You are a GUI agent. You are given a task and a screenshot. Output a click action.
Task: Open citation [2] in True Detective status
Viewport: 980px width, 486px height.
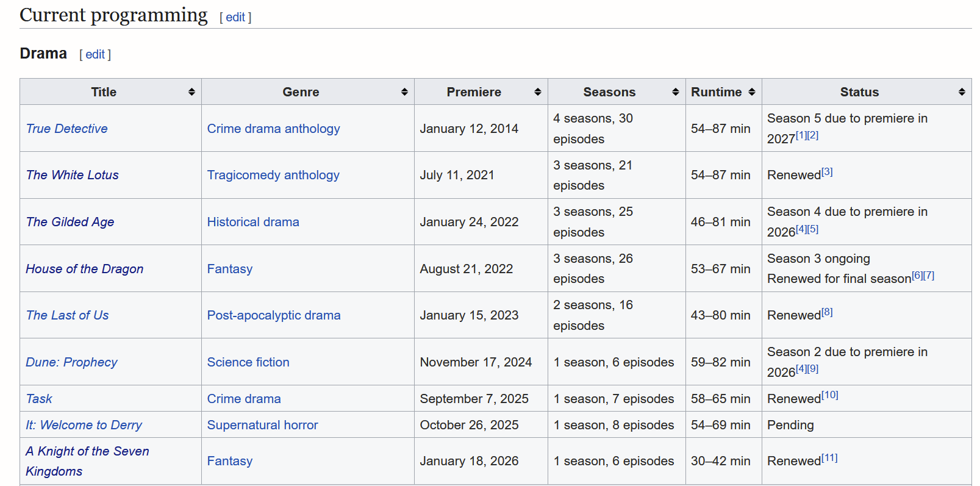click(813, 135)
